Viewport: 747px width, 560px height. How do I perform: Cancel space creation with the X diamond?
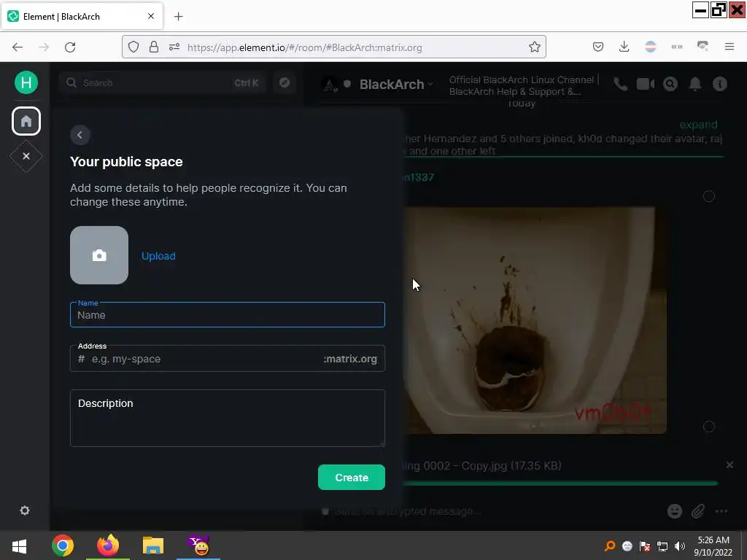click(26, 156)
